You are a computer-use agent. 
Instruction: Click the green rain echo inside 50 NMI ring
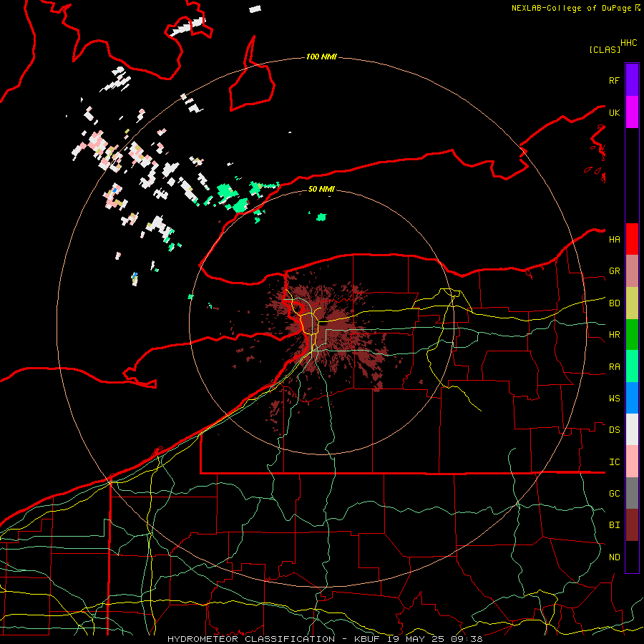(321, 216)
